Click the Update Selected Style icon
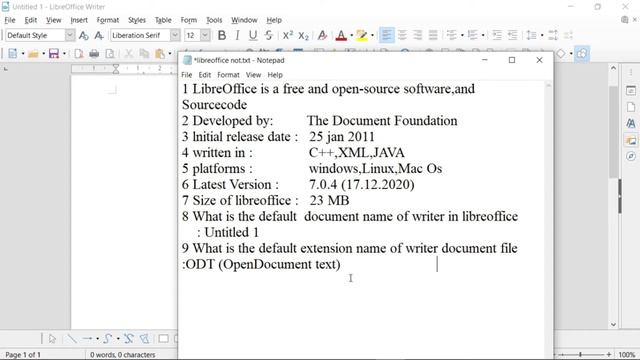The width and height of the screenshot is (640, 360). click(x=84, y=36)
